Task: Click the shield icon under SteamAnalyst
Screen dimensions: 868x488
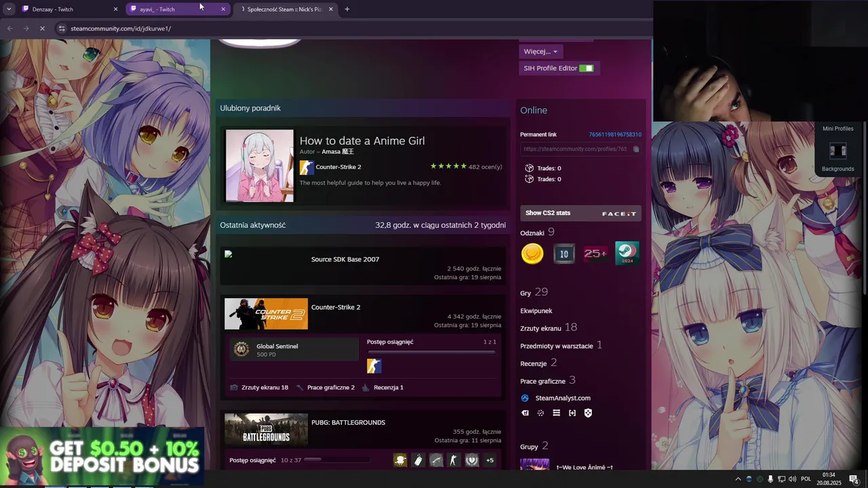Action: tap(588, 413)
